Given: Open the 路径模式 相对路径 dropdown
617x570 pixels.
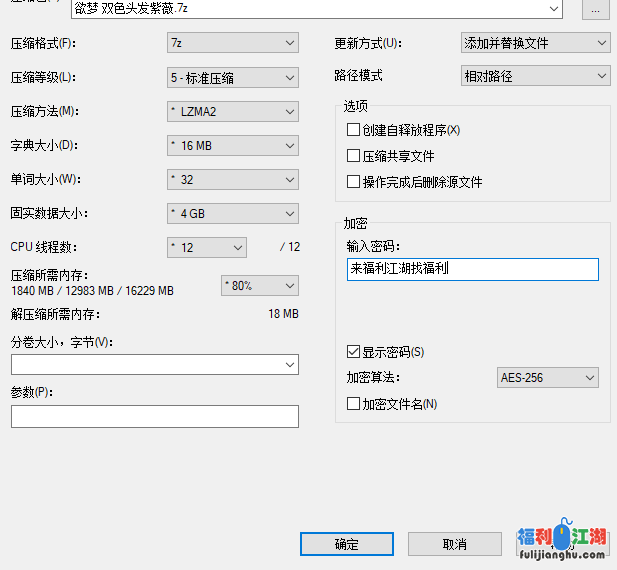Looking at the screenshot, I should click(x=535, y=75).
